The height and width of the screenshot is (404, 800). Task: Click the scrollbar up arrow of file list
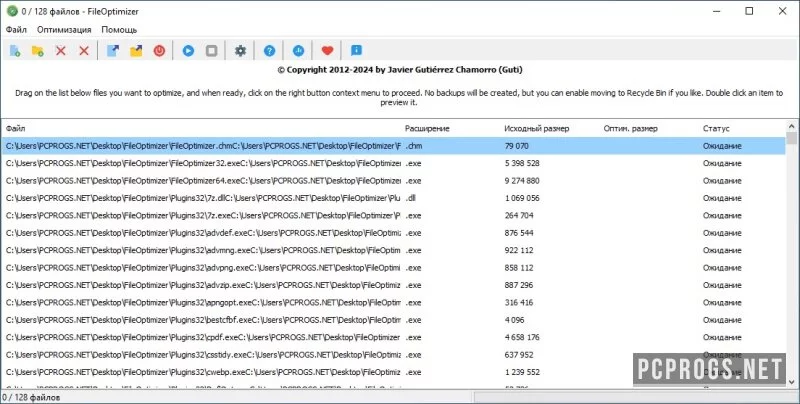click(x=792, y=126)
